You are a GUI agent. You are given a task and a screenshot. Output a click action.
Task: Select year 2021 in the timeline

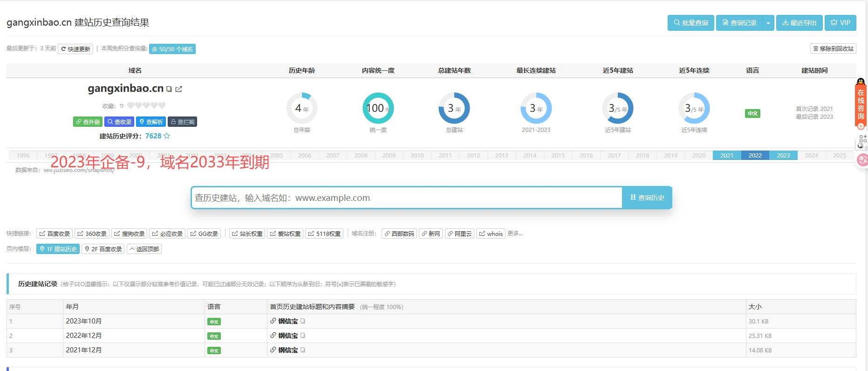(x=727, y=156)
